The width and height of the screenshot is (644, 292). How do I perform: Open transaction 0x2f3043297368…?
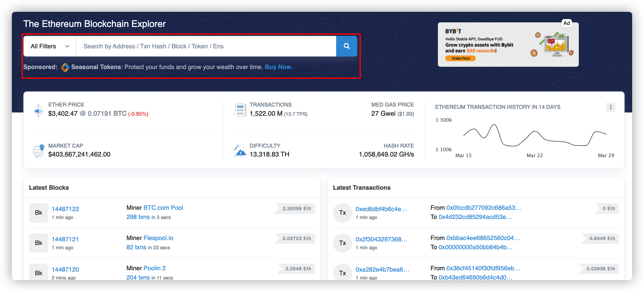(x=382, y=239)
